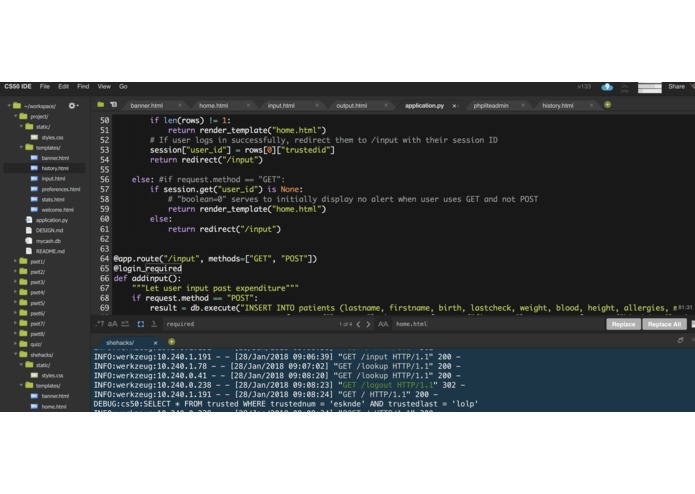Maximize the terminal pane icon
695x494 pixels.
(680, 340)
